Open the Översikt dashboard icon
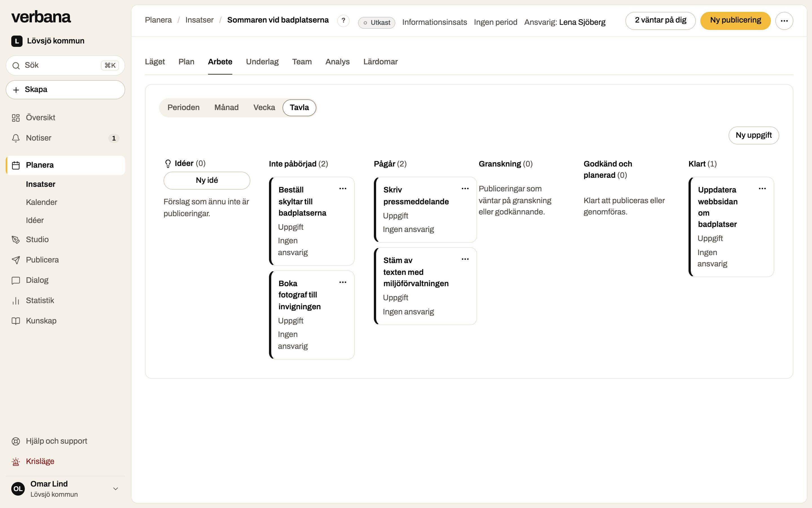812x508 pixels. click(x=16, y=118)
